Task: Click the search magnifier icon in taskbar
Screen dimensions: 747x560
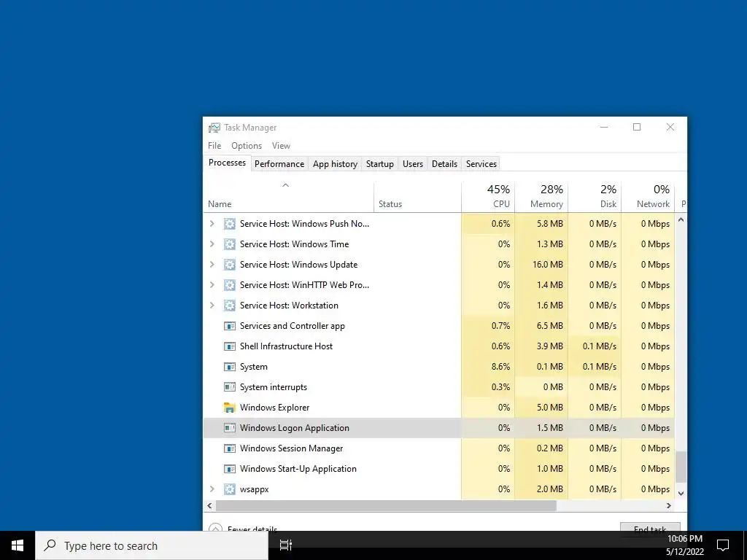Action: pyautogui.click(x=50, y=545)
